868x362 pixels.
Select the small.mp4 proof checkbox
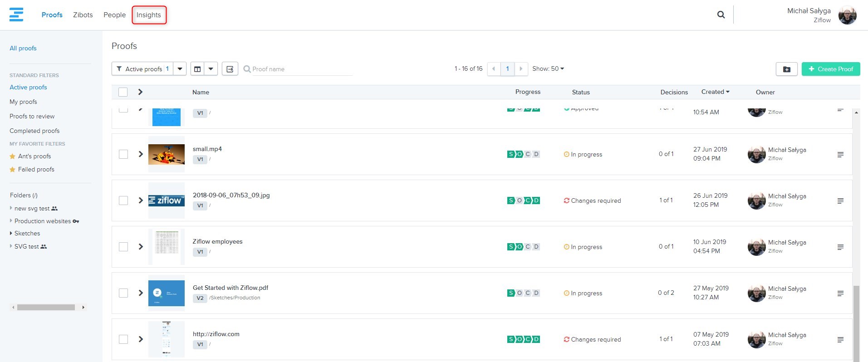123,154
